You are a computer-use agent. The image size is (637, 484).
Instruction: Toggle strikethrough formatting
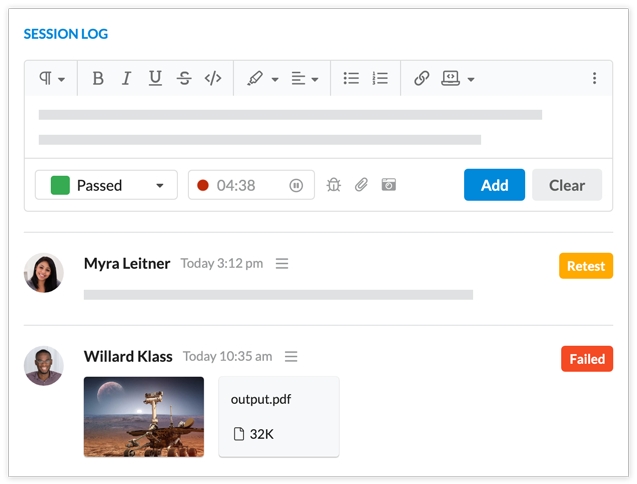184,78
